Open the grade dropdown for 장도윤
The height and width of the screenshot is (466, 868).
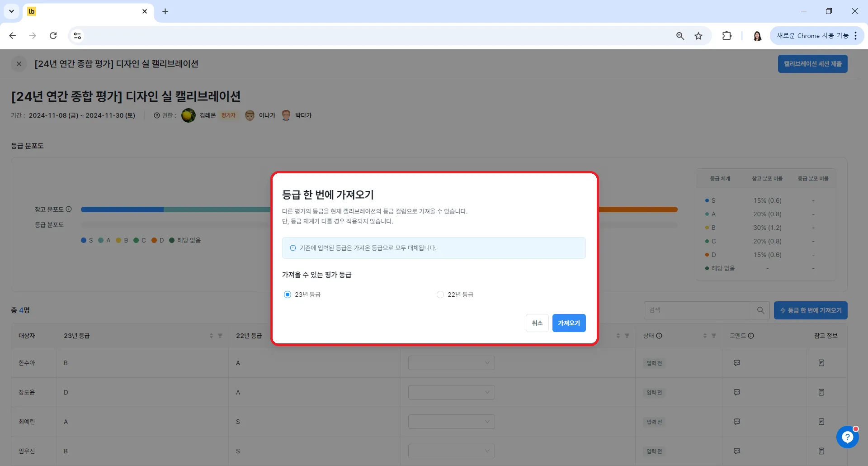click(451, 392)
